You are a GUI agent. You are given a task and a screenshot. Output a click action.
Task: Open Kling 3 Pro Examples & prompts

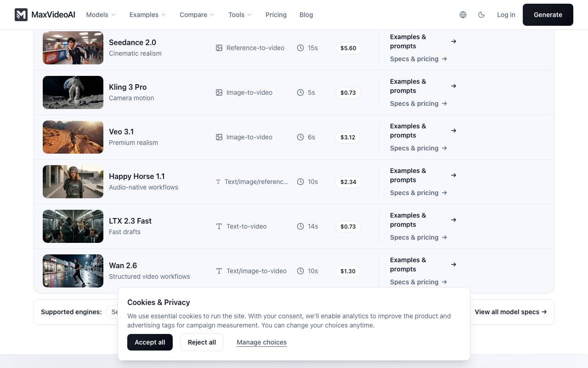[423, 86]
